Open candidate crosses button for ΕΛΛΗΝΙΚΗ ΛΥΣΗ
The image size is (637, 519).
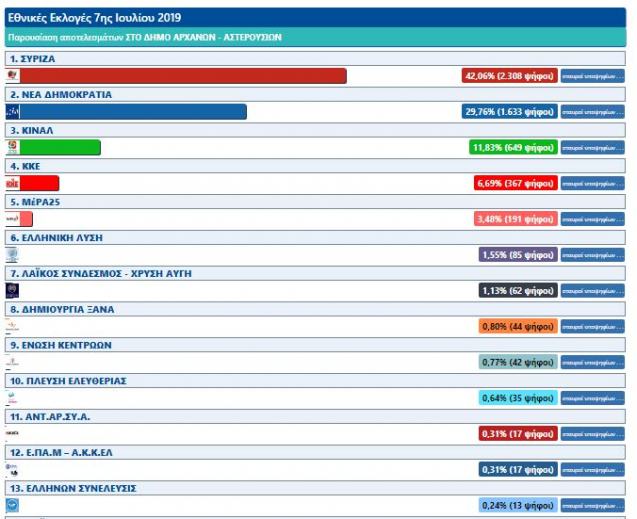coord(593,255)
